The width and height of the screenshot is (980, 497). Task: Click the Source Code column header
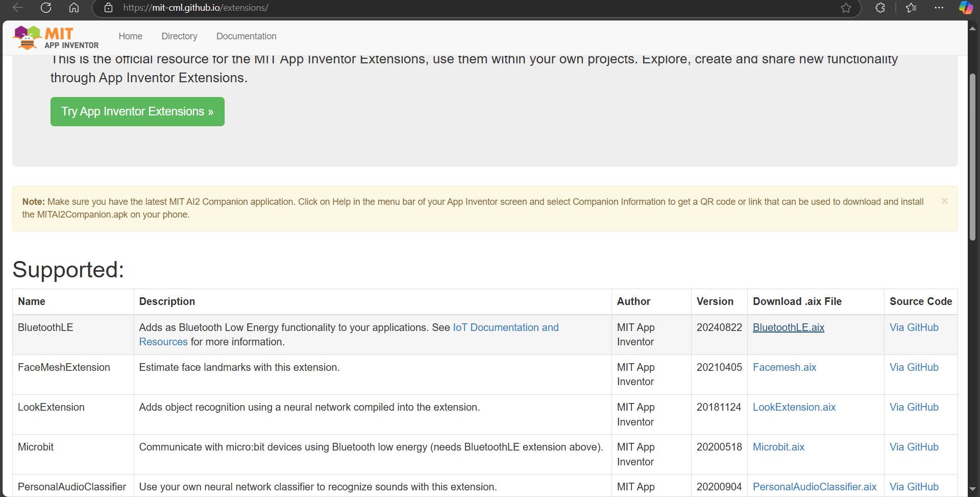click(921, 301)
